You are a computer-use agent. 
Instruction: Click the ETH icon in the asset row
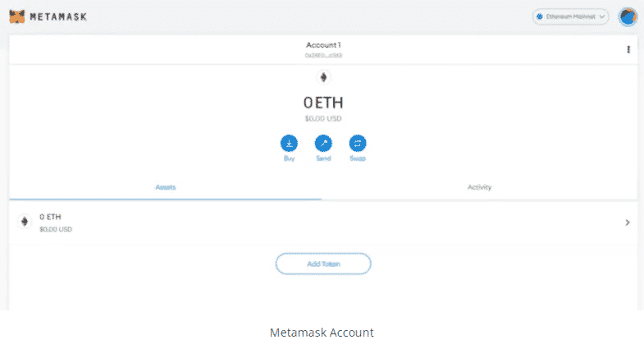(x=25, y=222)
